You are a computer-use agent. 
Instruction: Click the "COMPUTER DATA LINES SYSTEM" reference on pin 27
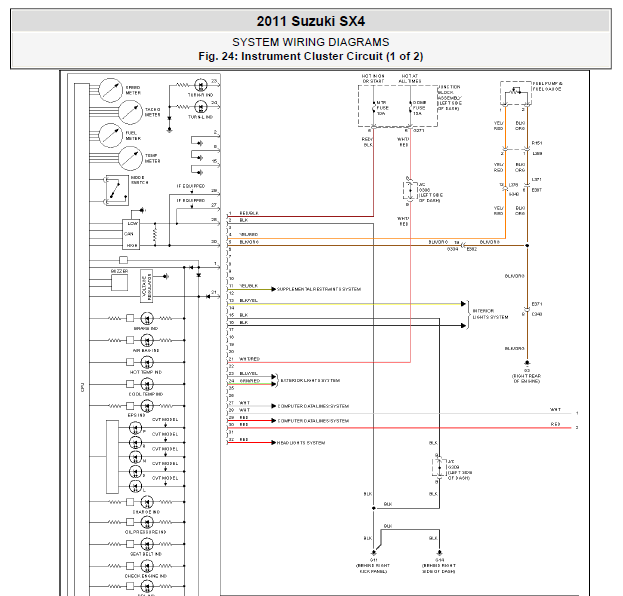click(313, 406)
